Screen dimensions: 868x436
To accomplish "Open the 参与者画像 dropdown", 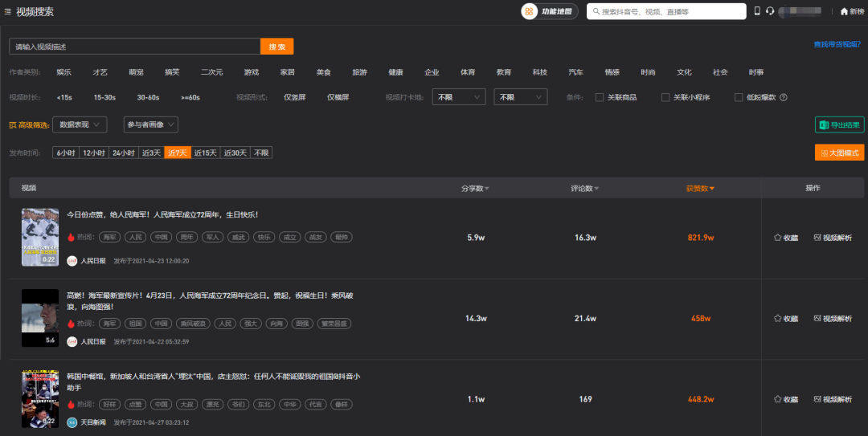I will pyautogui.click(x=150, y=124).
